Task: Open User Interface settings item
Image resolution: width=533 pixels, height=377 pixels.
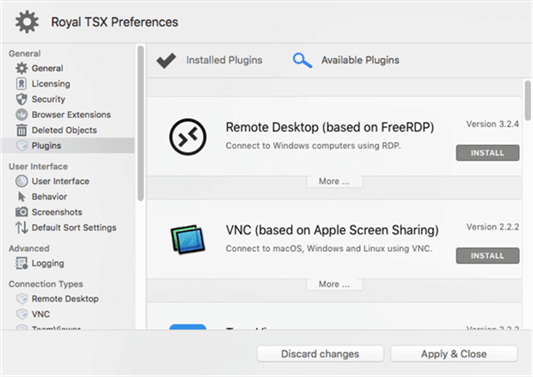Action: click(68, 181)
